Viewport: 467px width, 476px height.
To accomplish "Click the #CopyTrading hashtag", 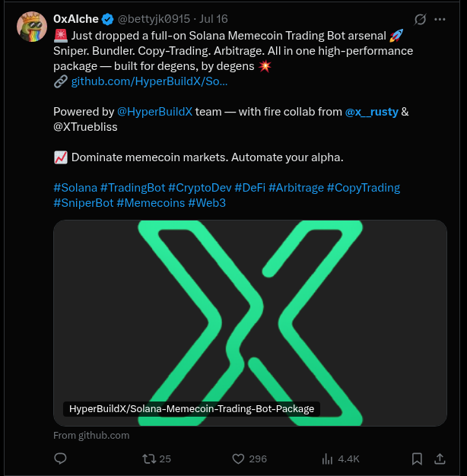I will click(x=363, y=187).
